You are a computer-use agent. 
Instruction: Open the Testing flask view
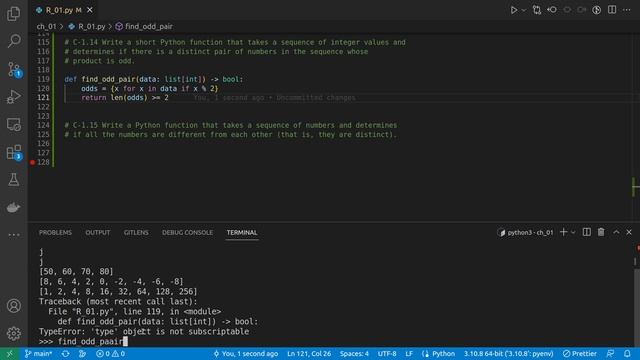click(x=13, y=180)
